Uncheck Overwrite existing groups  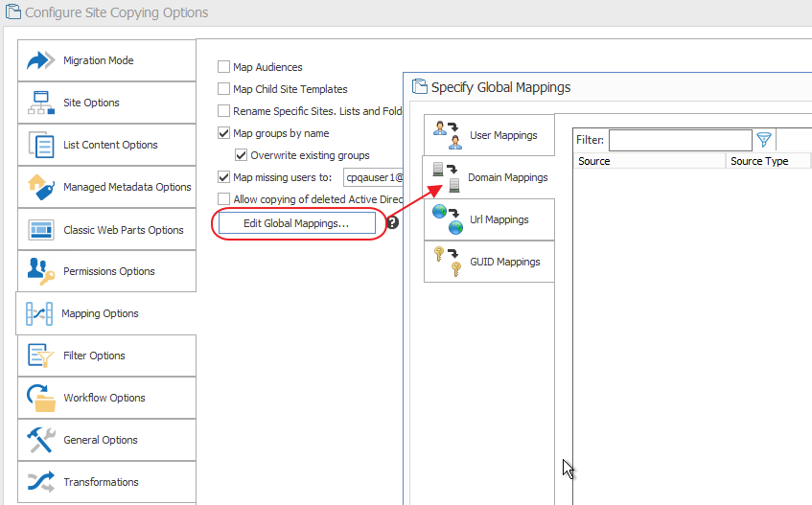click(242, 155)
